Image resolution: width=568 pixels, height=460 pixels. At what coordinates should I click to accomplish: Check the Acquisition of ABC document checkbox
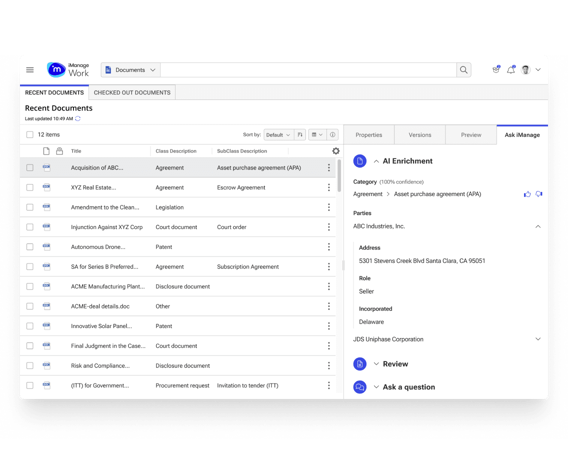[30, 168]
